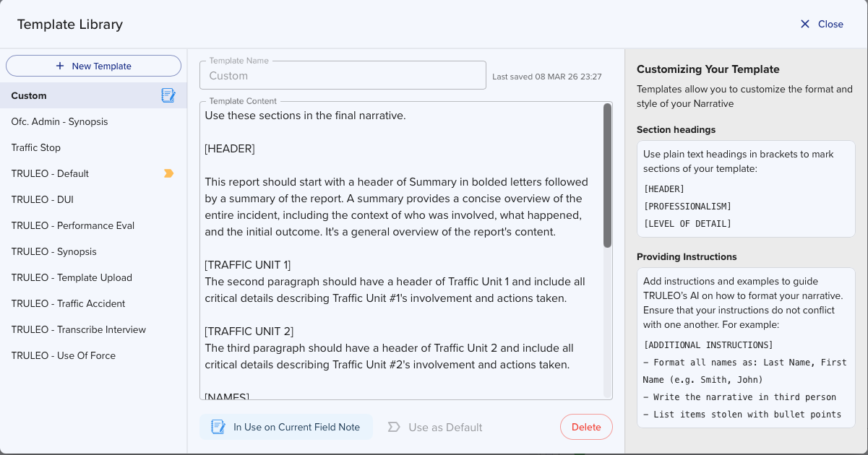Screen dimensions: 868x455
Task: Open TRULEO - Transcribe Interview template
Action: tap(79, 329)
